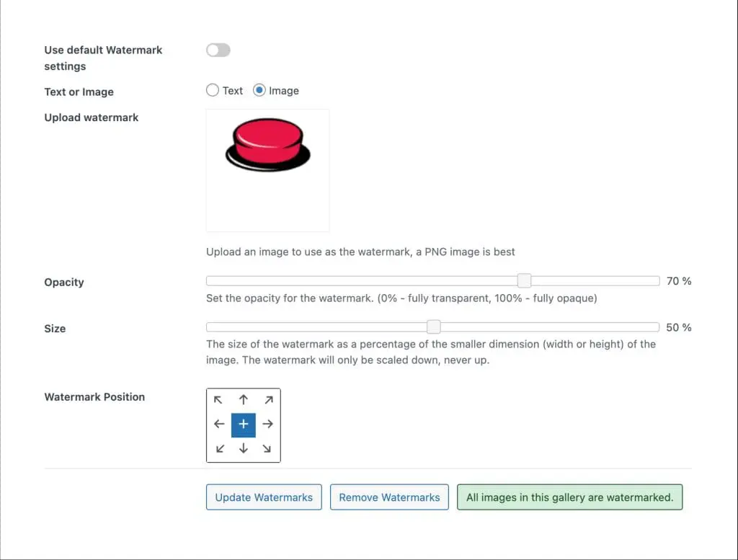Viewport: 738px width, 560px height.
Task: Set watermark position to middle-left arrow
Action: point(219,425)
